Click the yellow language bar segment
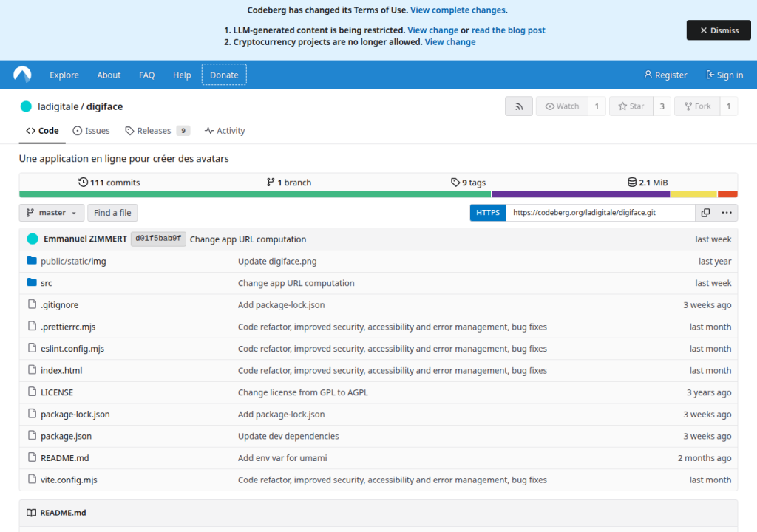 pyautogui.click(x=693, y=194)
